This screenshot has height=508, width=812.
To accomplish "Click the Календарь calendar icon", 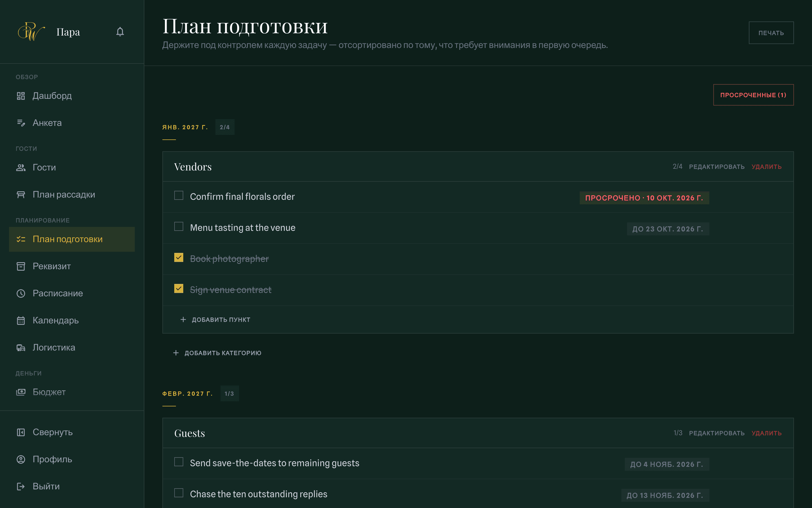I will tap(21, 321).
